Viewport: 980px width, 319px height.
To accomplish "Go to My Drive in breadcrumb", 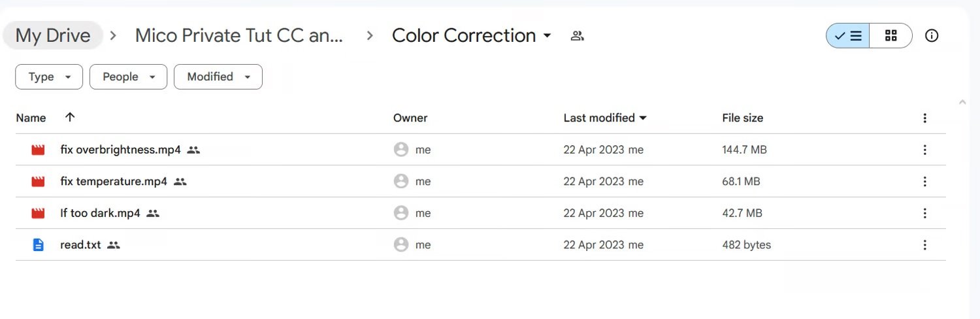I will pos(53,35).
